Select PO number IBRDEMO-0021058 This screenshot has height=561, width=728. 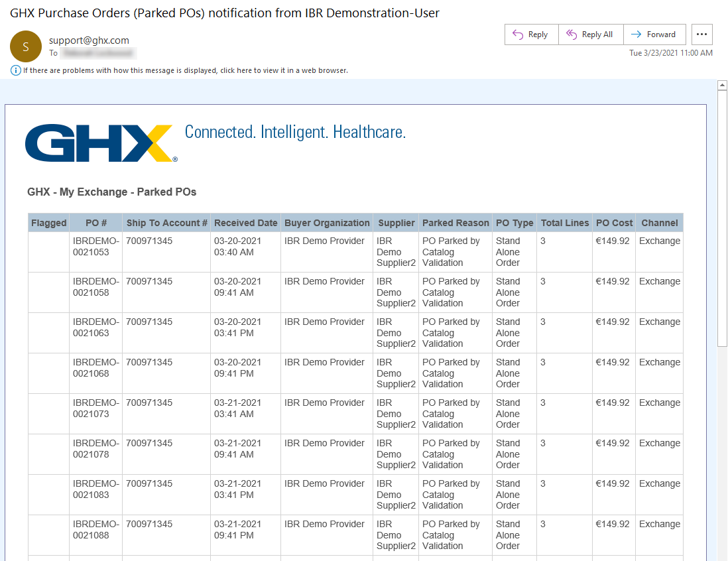pyautogui.click(x=95, y=287)
